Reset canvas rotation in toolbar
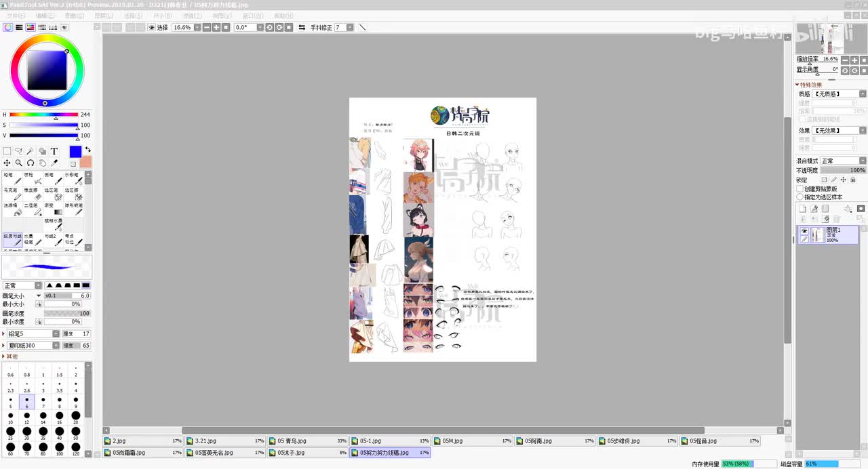Image resolution: width=868 pixels, height=469 pixels. click(x=289, y=28)
